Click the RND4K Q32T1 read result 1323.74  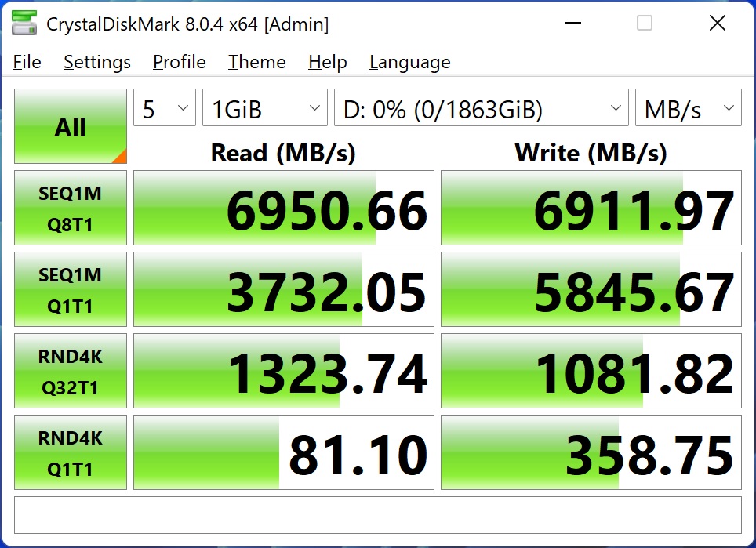point(284,371)
